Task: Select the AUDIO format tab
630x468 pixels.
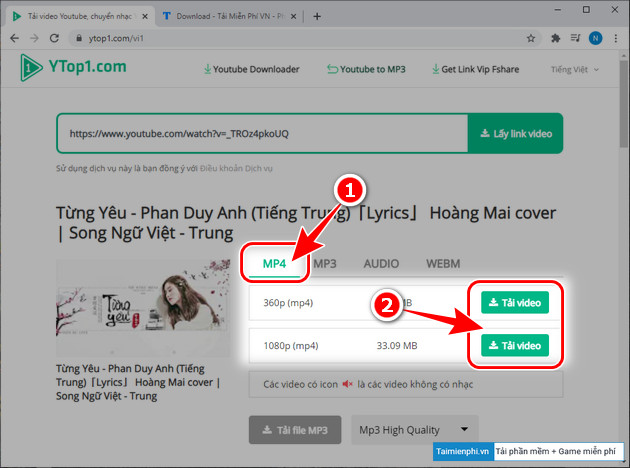Action: (x=381, y=264)
